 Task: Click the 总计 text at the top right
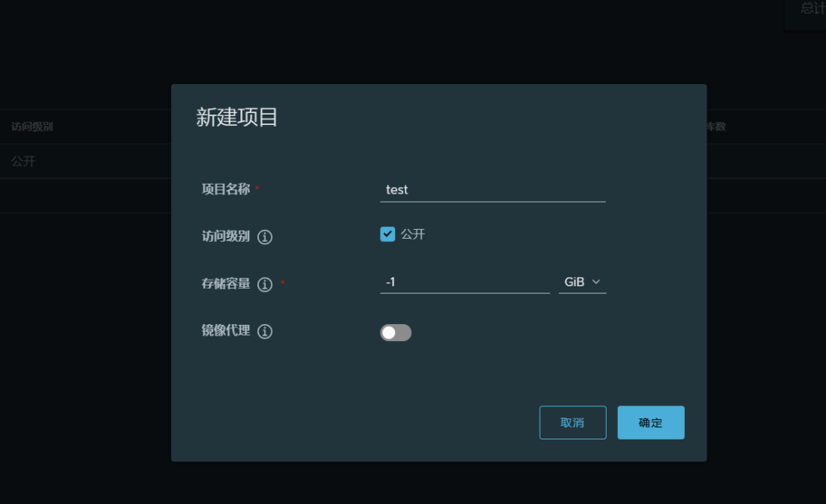[811, 8]
